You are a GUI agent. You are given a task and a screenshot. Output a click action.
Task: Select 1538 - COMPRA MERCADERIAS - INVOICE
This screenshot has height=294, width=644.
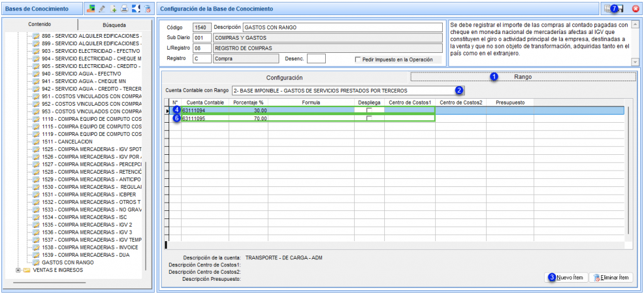(x=89, y=247)
